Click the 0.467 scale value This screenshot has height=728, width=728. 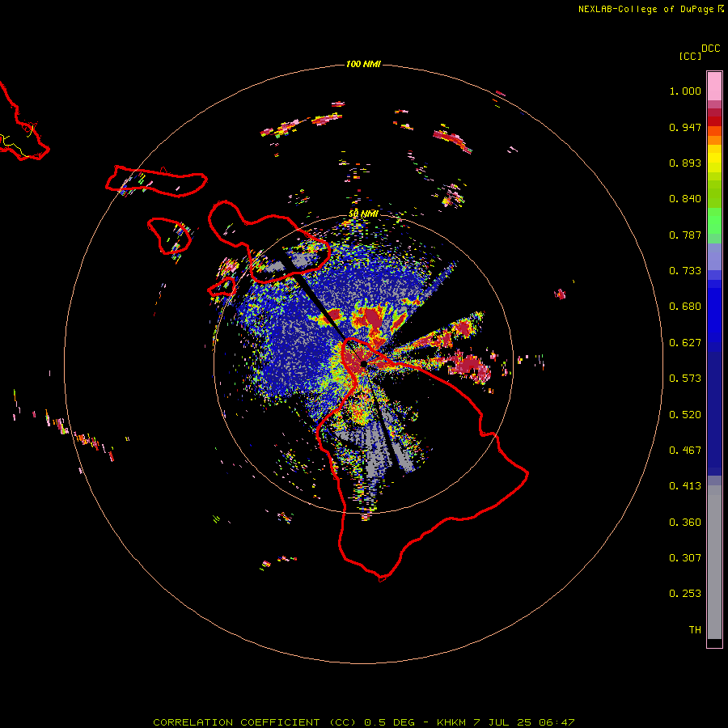[685, 451]
